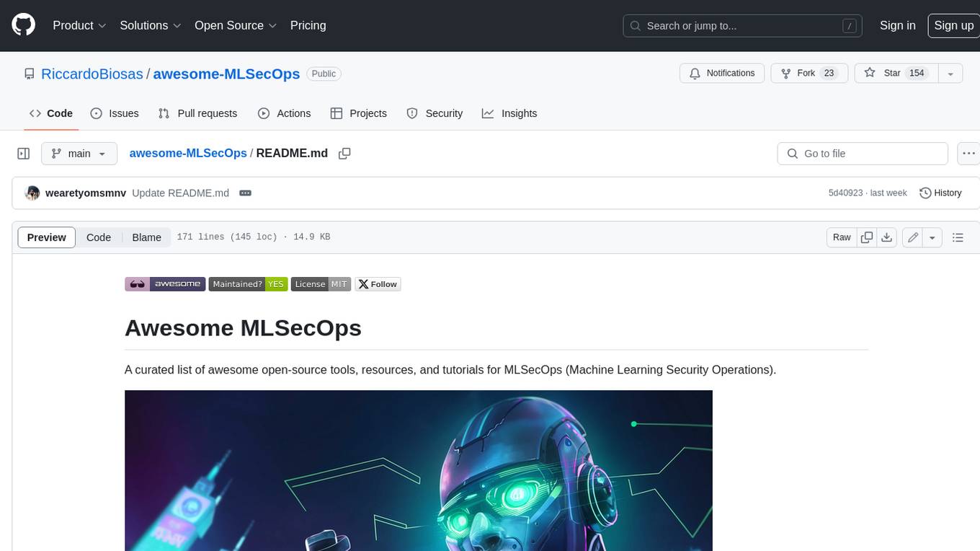Open commit 5d40923

click(845, 193)
